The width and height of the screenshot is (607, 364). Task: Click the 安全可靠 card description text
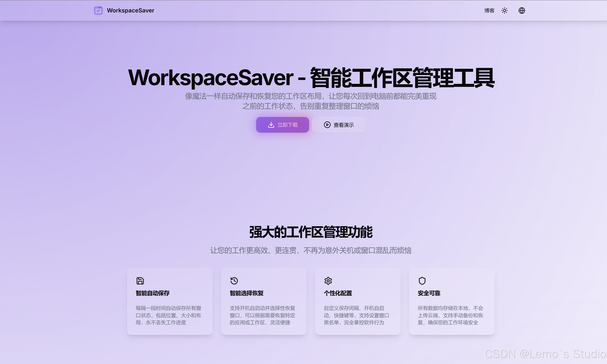pos(450,315)
